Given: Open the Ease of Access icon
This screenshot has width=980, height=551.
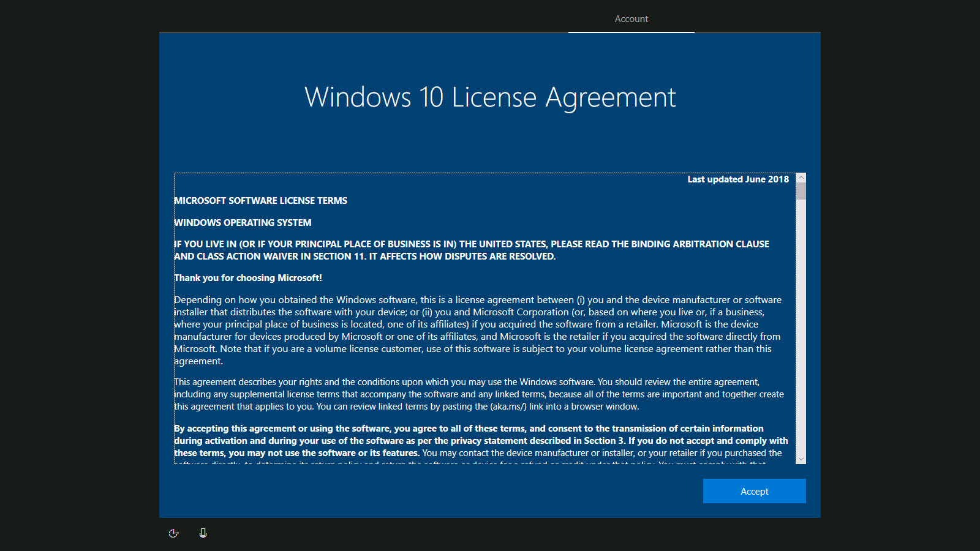Looking at the screenshot, I should tap(174, 533).
